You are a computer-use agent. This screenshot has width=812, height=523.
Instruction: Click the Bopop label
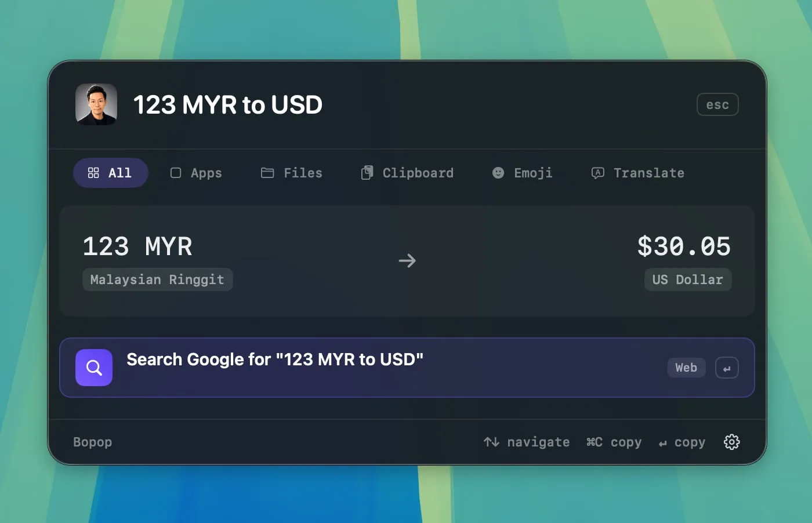click(93, 442)
